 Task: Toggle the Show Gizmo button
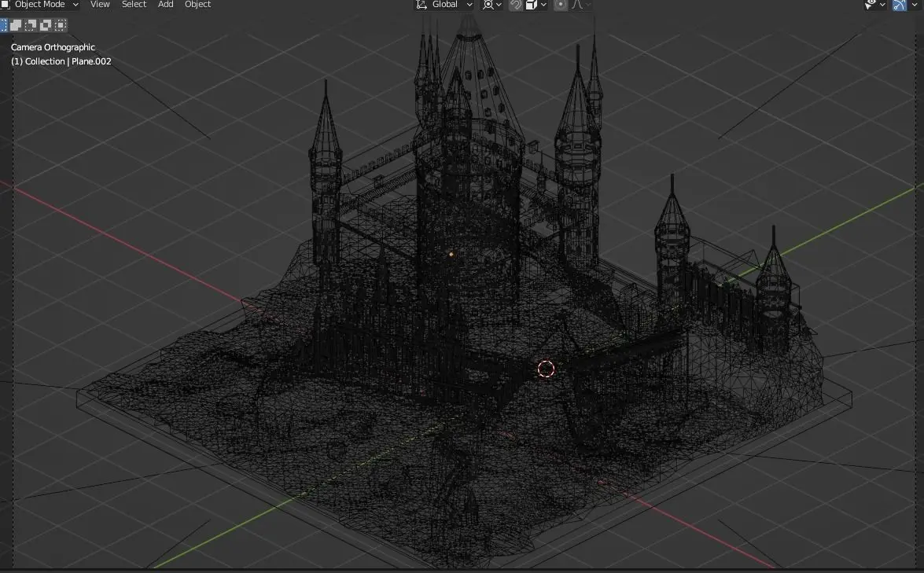point(900,5)
